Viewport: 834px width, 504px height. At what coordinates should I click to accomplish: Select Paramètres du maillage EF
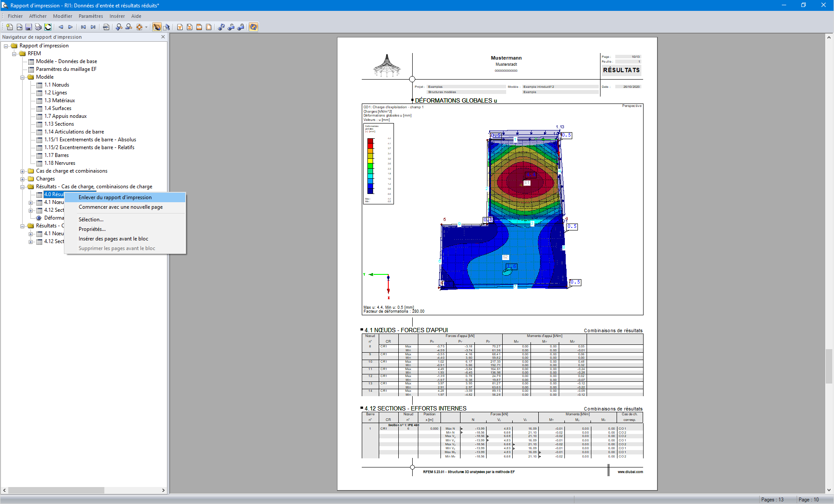(66, 69)
